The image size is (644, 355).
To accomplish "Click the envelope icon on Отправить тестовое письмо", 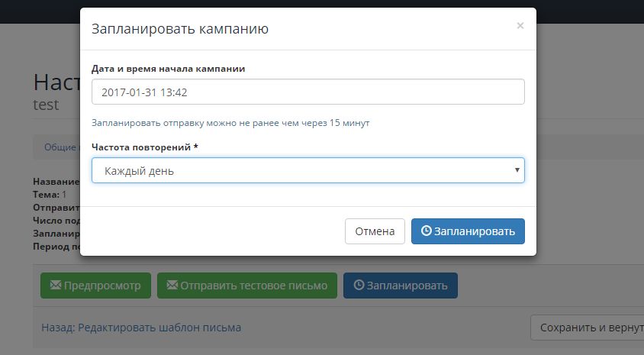I will [x=172, y=286].
